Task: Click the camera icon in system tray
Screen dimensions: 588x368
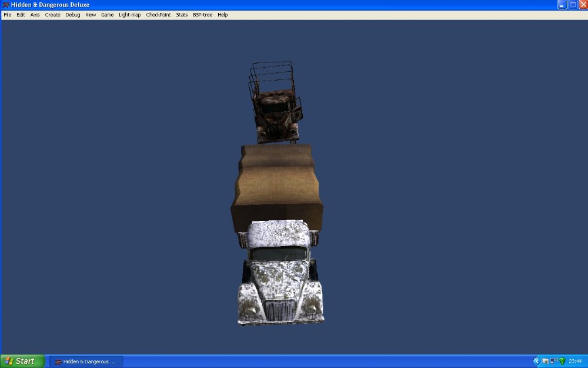Action: click(x=545, y=362)
